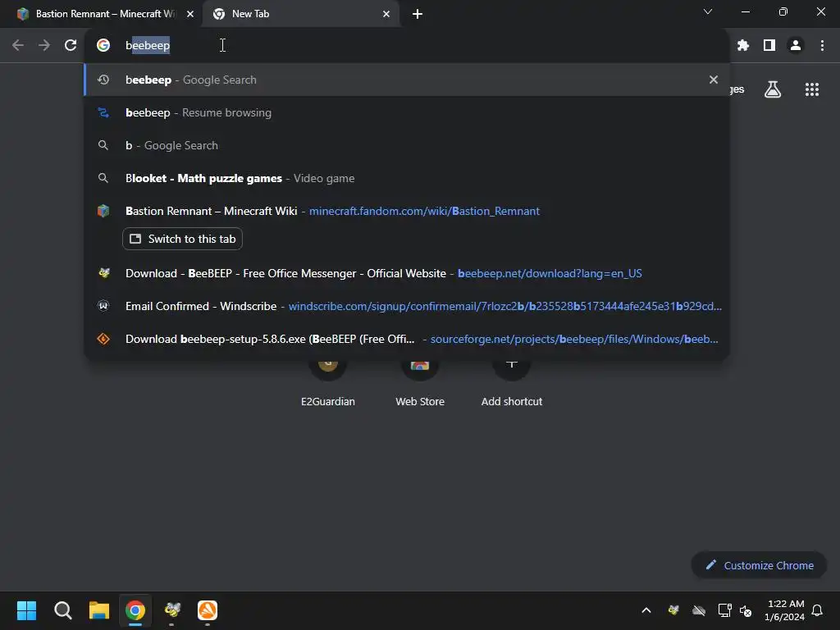This screenshot has height=630, width=840.
Task: Open the Search Labs flask icon
Action: pyautogui.click(x=773, y=89)
